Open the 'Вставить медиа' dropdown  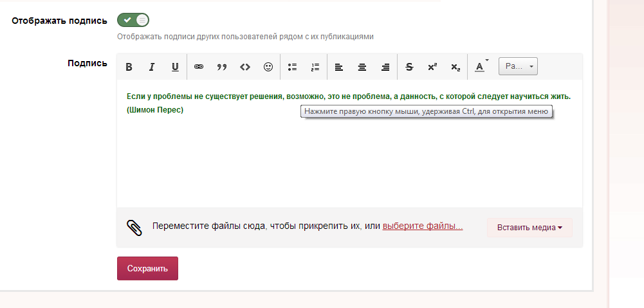529,228
